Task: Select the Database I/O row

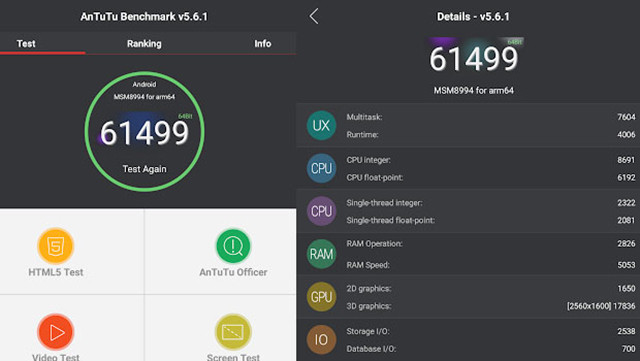Action: pos(491,349)
